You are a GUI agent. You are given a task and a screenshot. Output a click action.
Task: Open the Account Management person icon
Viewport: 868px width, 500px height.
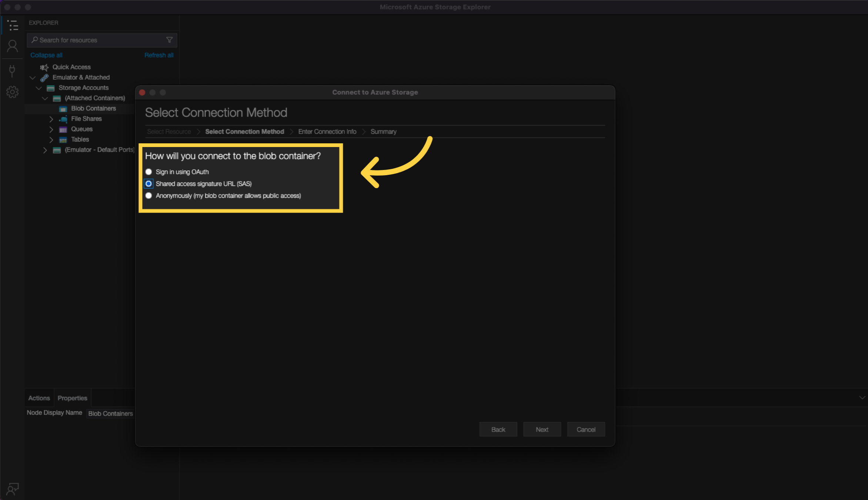pos(12,46)
